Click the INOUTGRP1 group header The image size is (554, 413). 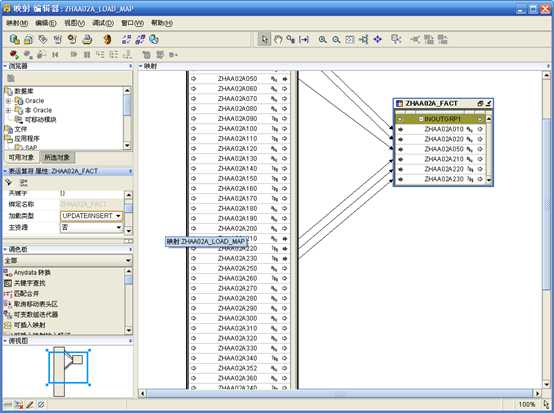pyautogui.click(x=441, y=119)
